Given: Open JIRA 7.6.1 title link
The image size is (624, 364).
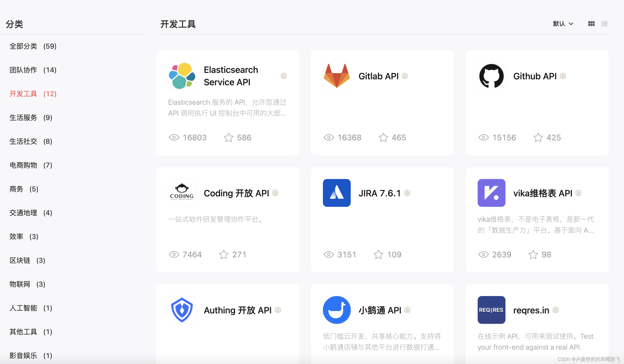Looking at the screenshot, I should (380, 193).
